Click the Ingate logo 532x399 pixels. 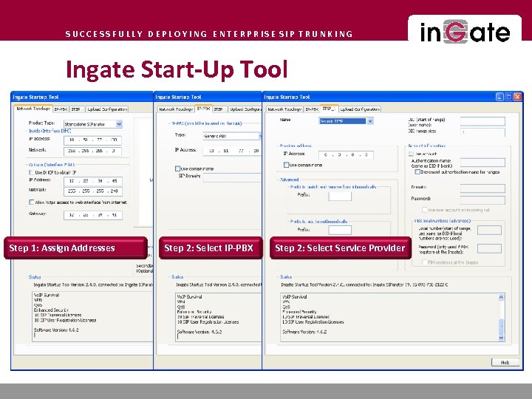pyautogui.click(x=465, y=33)
